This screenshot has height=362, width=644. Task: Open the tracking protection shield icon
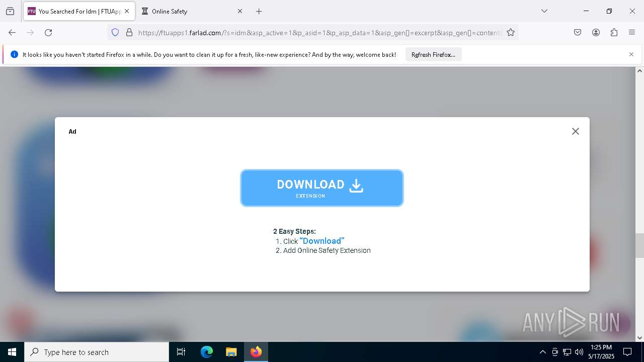(115, 32)
